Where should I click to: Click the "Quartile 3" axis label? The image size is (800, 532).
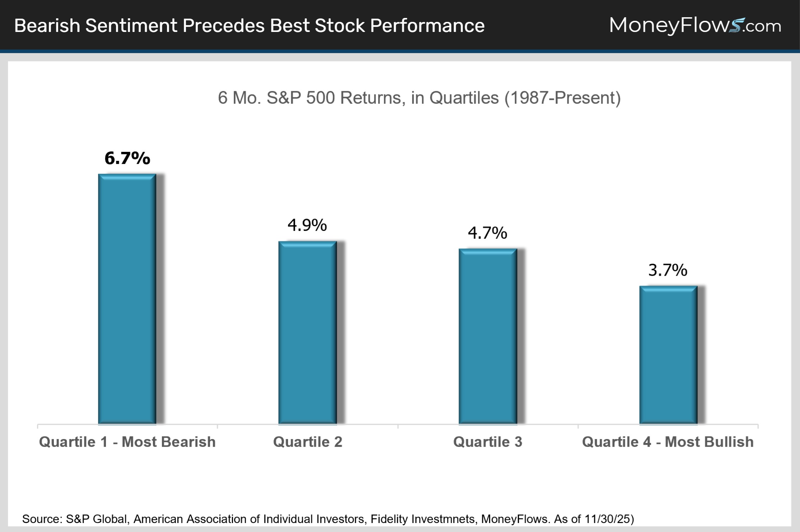click(488, 442)
